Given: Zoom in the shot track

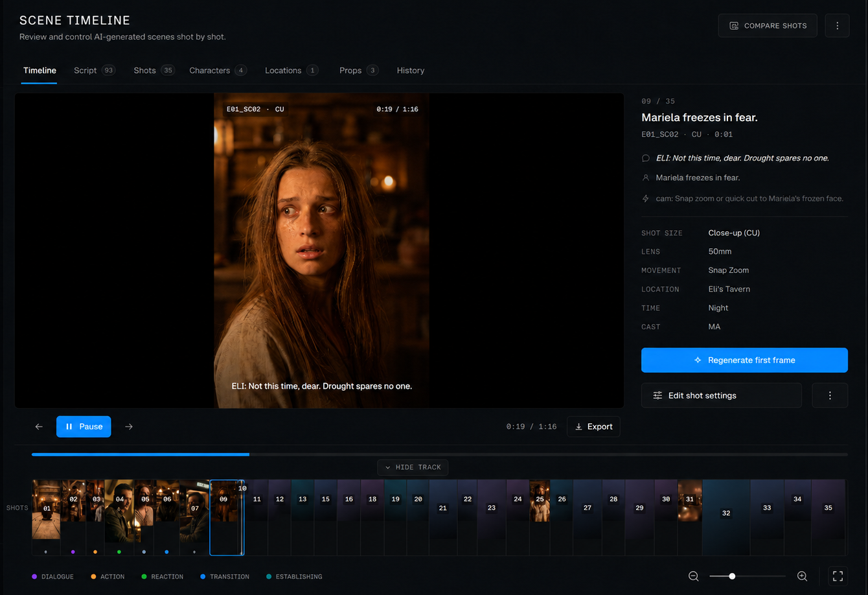Looking at the screenshot, I should tap(802, 576).
